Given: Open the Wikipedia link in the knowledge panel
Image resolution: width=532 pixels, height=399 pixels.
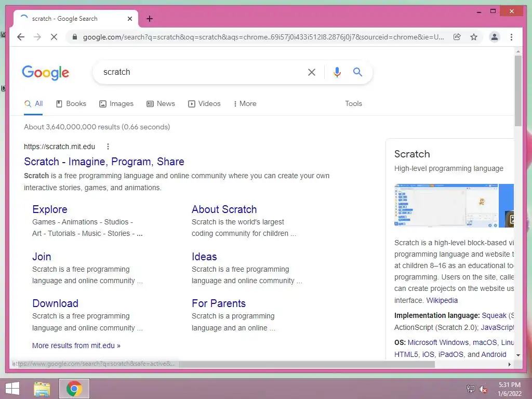Looking at the screenshot, I should (x=442, y=300).
